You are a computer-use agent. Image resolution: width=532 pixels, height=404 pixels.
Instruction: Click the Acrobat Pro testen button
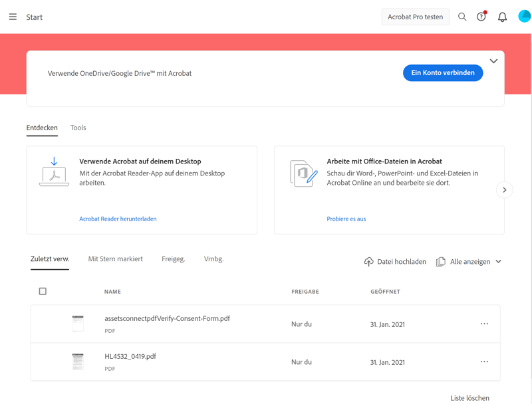[415, 17]
